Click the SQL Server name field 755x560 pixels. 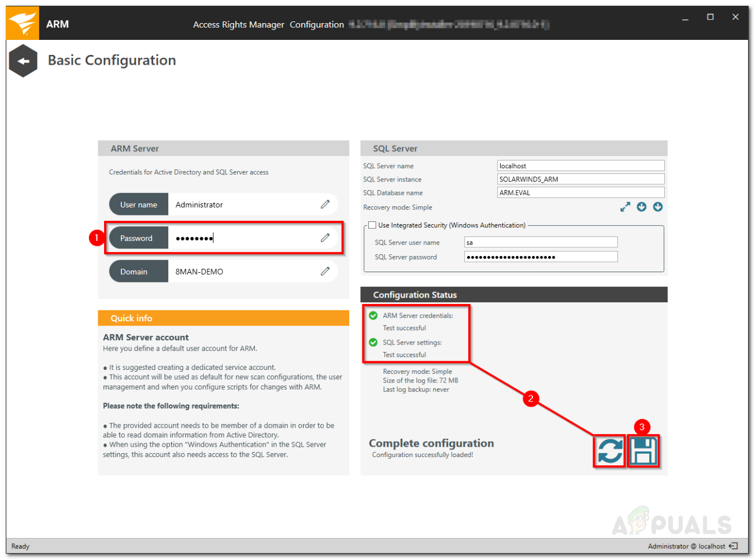click(581, 166)
